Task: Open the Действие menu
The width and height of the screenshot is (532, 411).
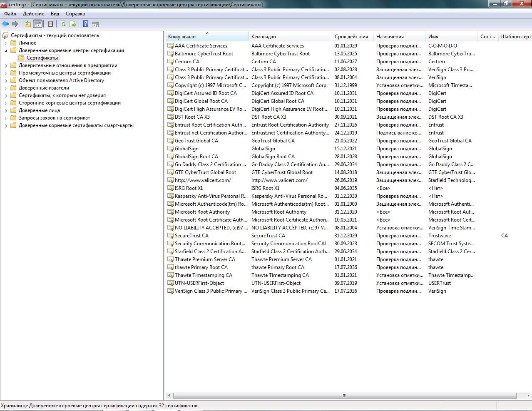Action: (33, 14)
